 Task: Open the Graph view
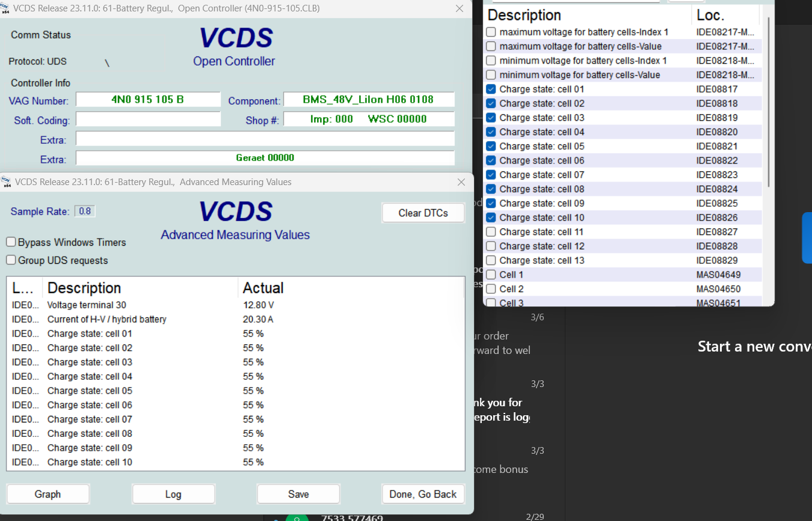click(48, 494)
